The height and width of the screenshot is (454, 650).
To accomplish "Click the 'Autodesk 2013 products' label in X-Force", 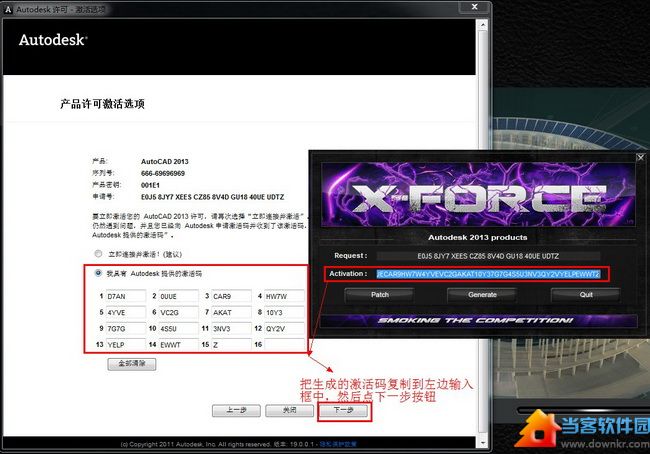I will tap(478, 238).
